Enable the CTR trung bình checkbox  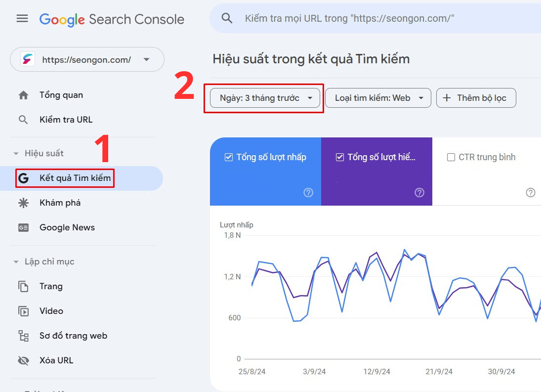451,157
